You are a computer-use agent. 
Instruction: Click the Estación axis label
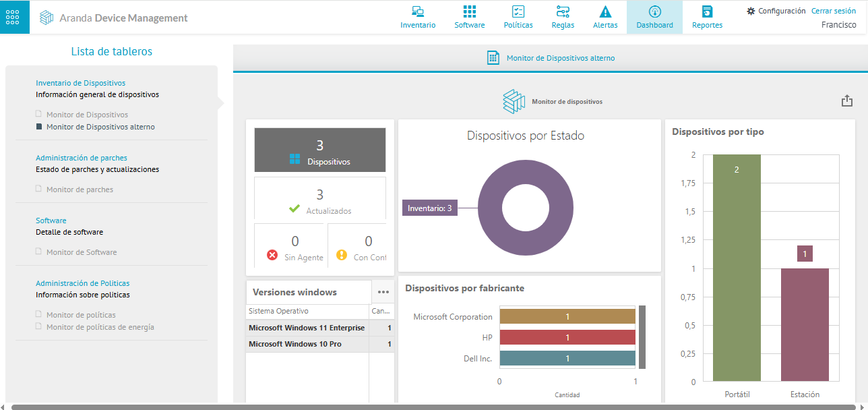click(805, 394)
